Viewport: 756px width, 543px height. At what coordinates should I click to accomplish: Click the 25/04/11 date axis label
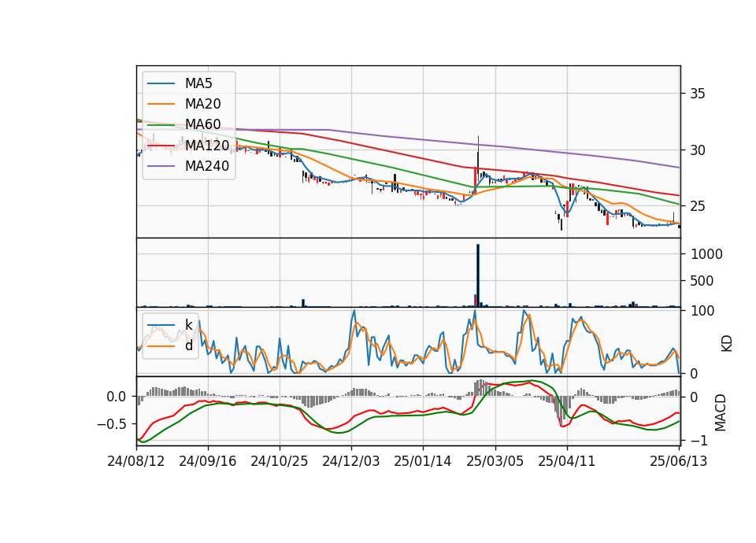566,461
